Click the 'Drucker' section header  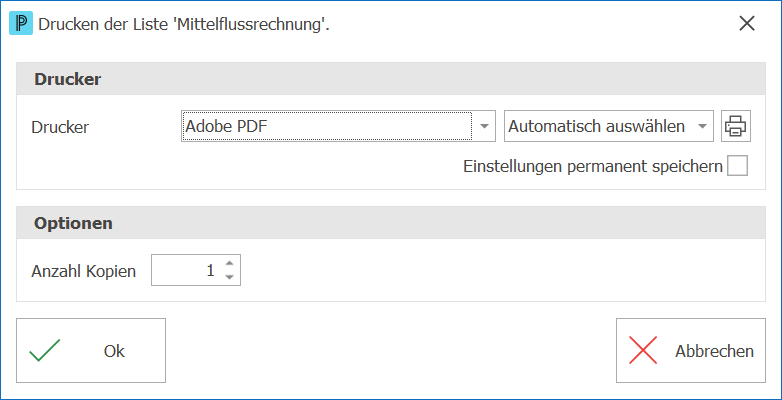pos(391,79)
